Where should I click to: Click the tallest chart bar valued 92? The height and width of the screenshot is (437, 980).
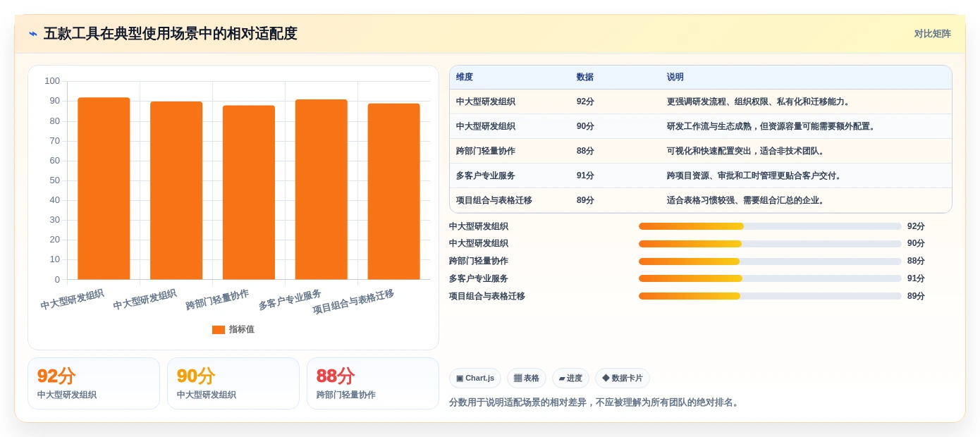click(x=104, y=188)
